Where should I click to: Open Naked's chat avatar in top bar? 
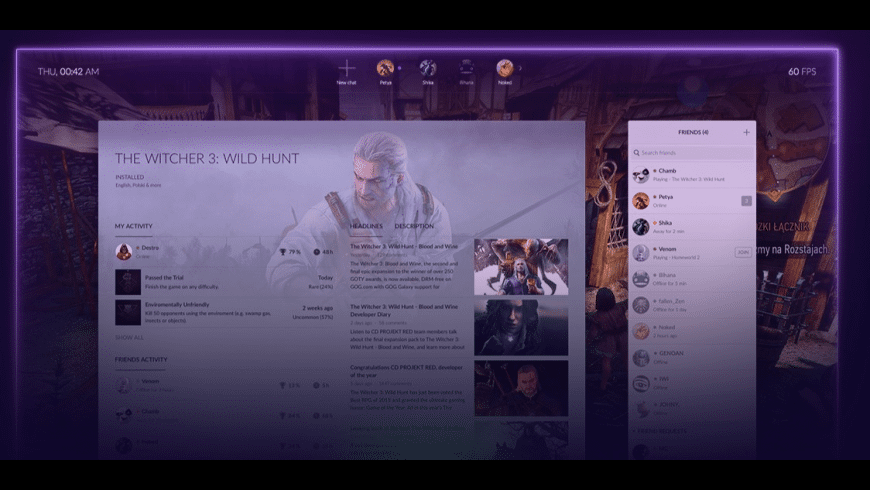tap(504, 68)
